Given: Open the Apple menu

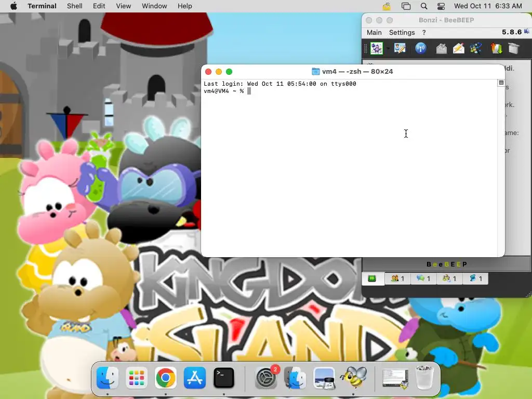Looking at the screenshot, I should (x=14, y=6).
